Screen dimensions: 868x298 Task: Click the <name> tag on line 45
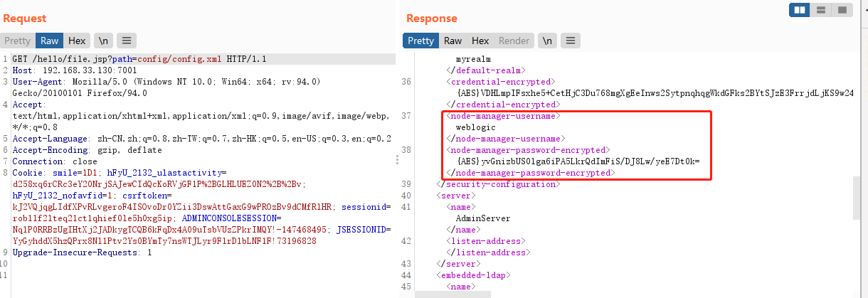coord(460,287)
